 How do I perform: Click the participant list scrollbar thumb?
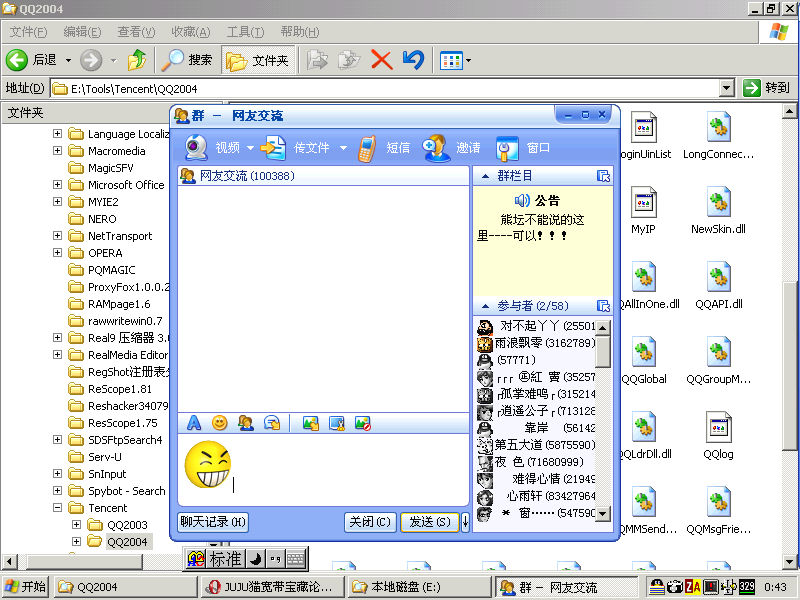coord(603,351)
